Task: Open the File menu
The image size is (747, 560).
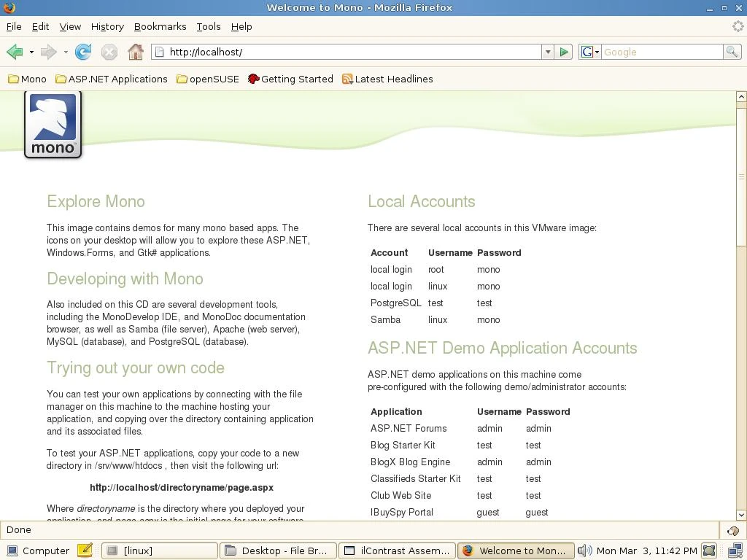Action: point(14,27)
